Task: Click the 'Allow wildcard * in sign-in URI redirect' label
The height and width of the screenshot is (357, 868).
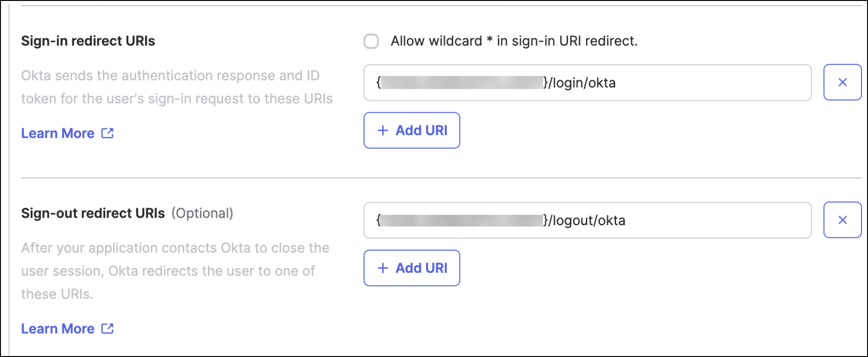Action: (x=514, y=41)
